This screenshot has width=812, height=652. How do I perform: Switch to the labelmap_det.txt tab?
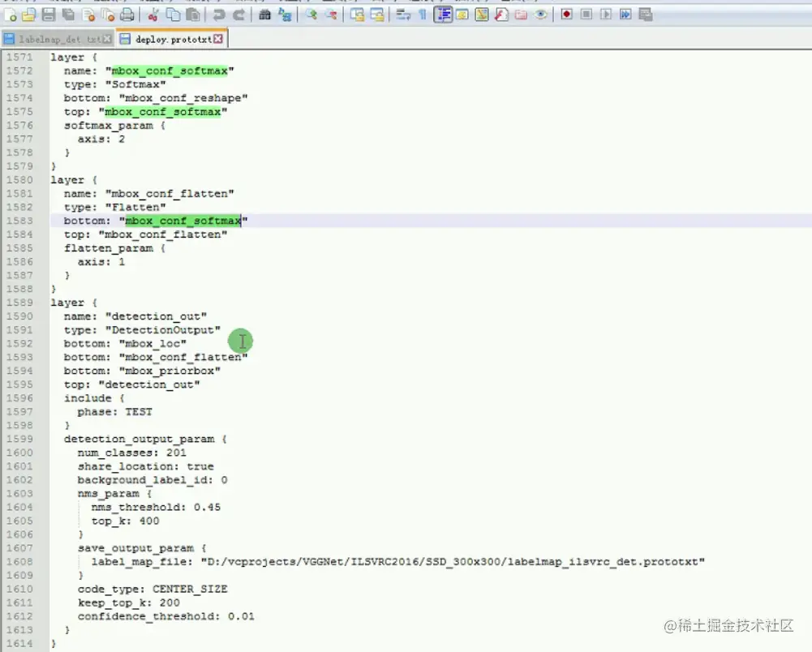57,40
